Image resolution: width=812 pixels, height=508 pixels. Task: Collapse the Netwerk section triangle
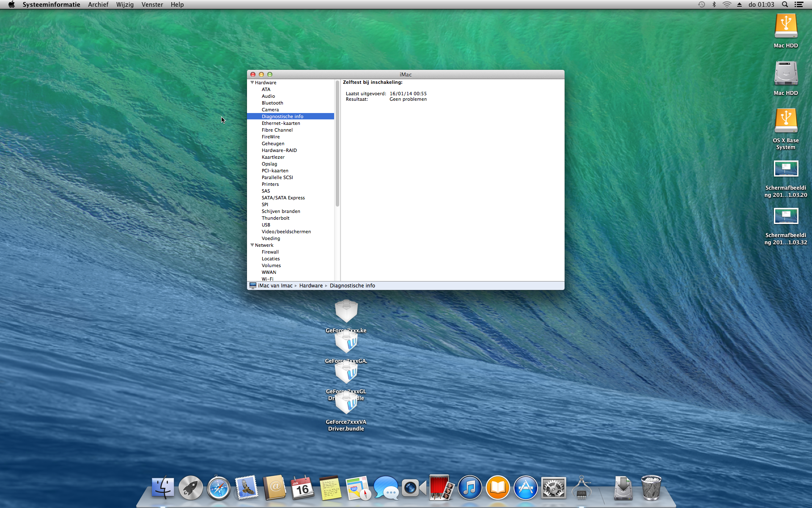point(252,245)
